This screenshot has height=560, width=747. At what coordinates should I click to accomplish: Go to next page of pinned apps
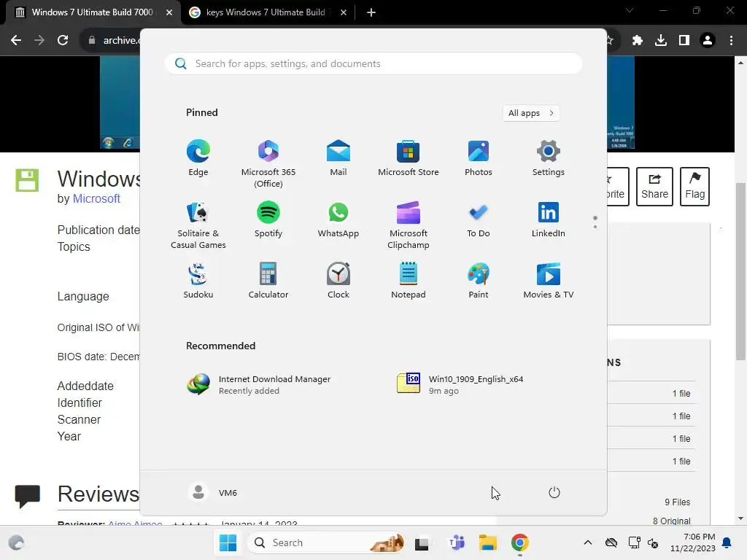point(595,227)
